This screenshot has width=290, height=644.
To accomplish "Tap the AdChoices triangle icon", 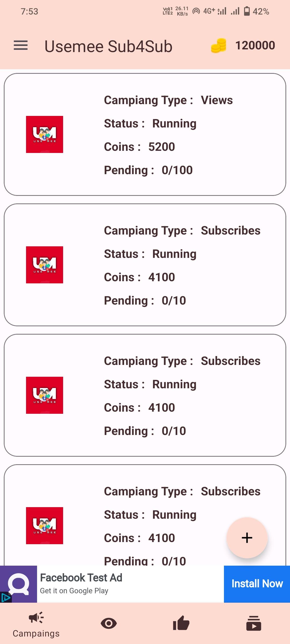I will pos(5,598).
